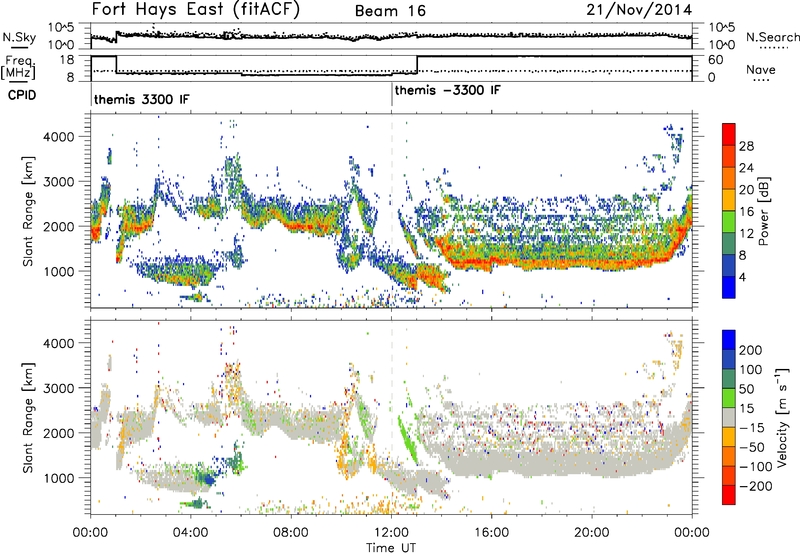The image size is (800, 554).
Task: Click the bright blue bottom segment of Power colorbar
Action: tap(729, 287)
